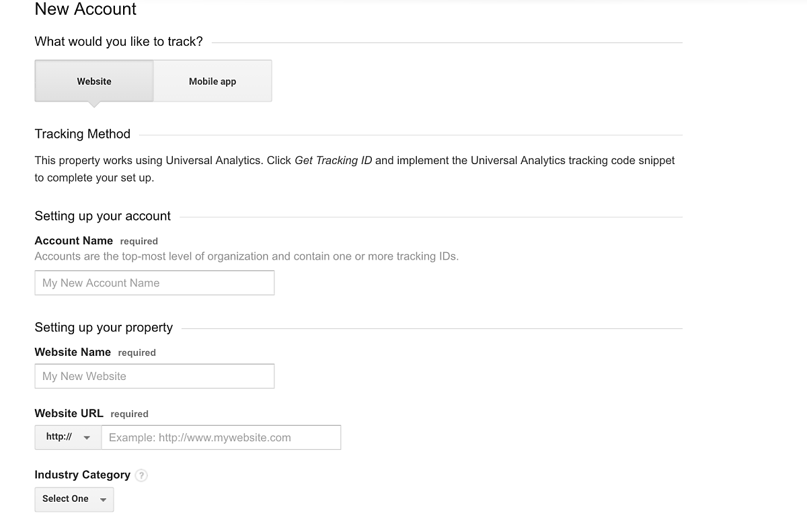Click the Industry Category label text
807x532 pixels.
(82, 475)
